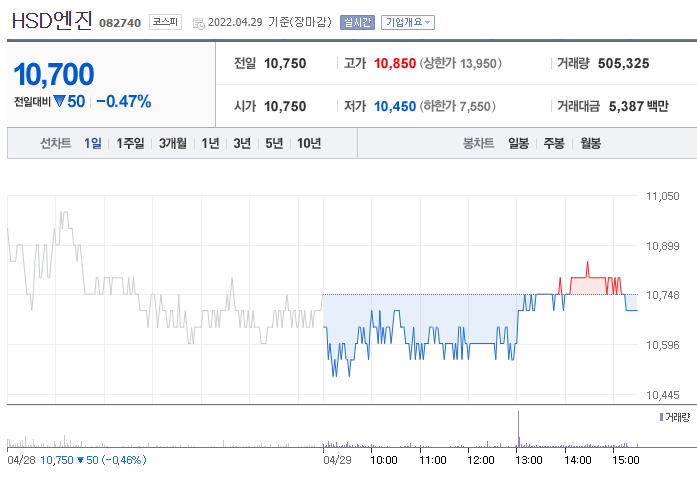This screenshot has height=482, width=697.
Task: Click the 저가 value 10,450
Action: point(395,107)
